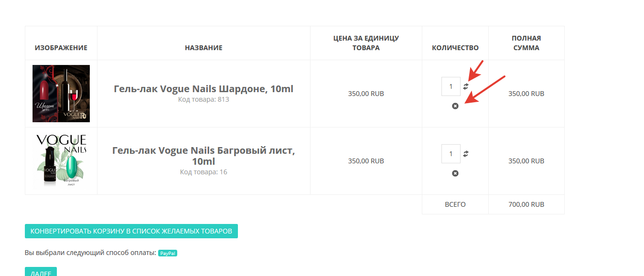Click the Код товара: 813 text

click(204, 99)
